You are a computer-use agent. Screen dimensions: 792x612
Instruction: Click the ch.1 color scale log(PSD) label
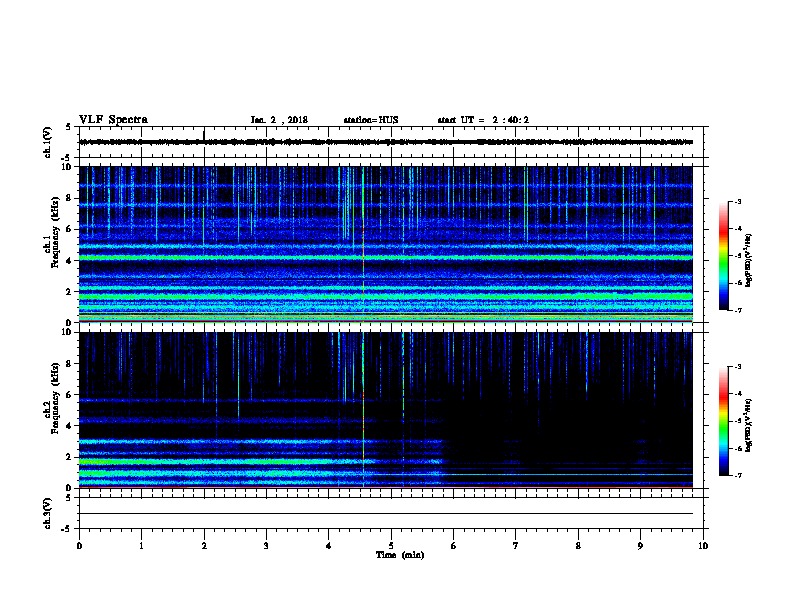749,260
